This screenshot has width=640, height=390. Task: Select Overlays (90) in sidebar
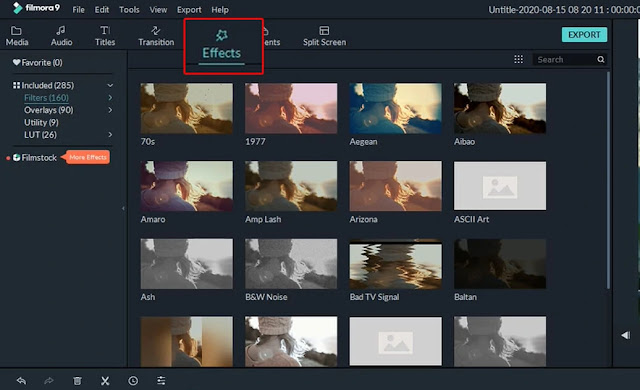click(x=49, y=110)
